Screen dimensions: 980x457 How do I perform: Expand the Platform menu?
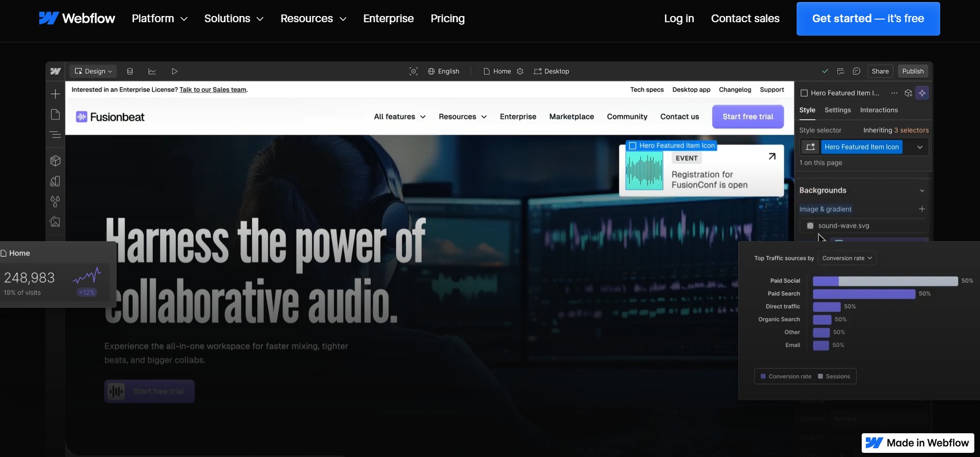click(x=160, y=19)
